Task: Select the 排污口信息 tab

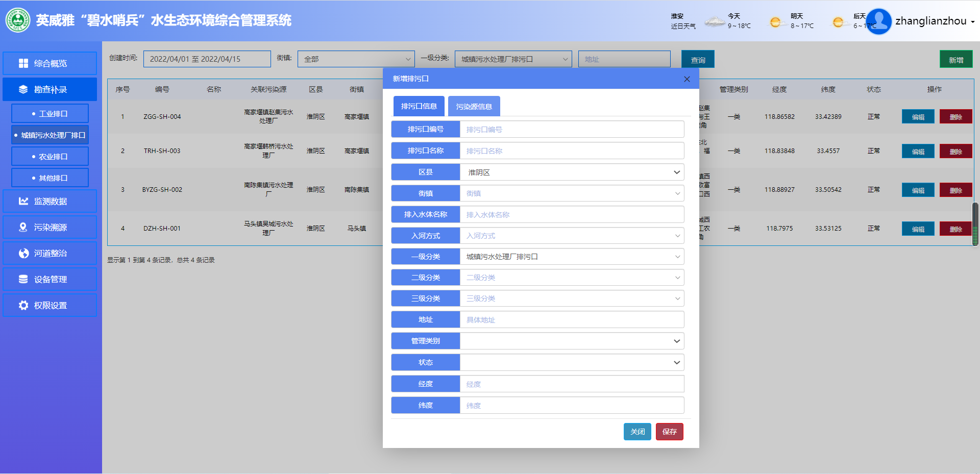Action: tap(419, 107)
